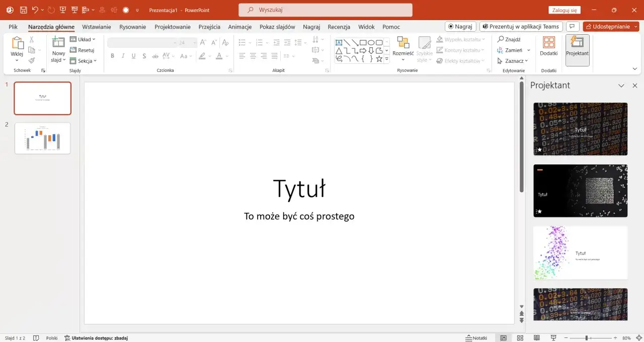Select the Format Painter icon
This screenshot has width=644, height=342.
[x=31, y=60]
